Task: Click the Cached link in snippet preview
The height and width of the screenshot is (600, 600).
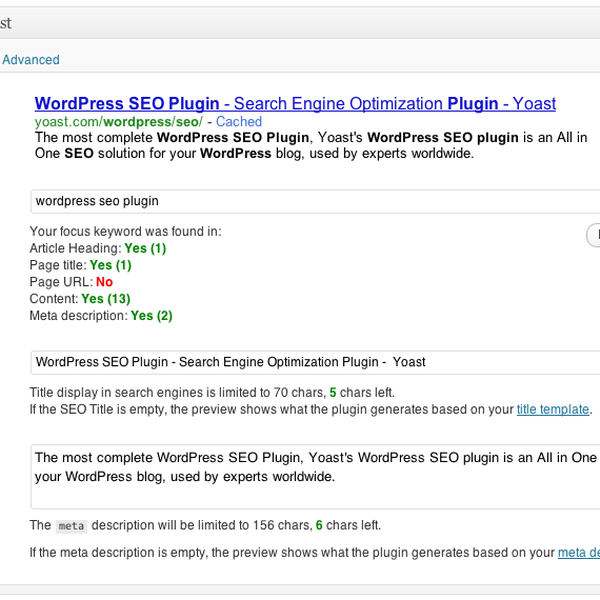Action: pos(239,121)
